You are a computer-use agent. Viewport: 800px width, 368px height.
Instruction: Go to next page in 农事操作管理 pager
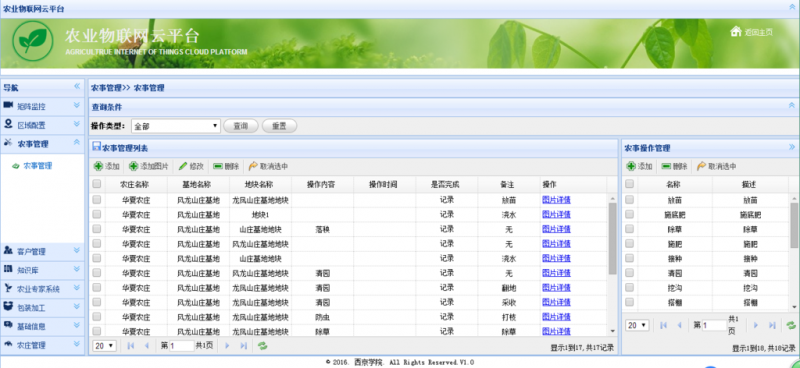[x=756, y=325]
